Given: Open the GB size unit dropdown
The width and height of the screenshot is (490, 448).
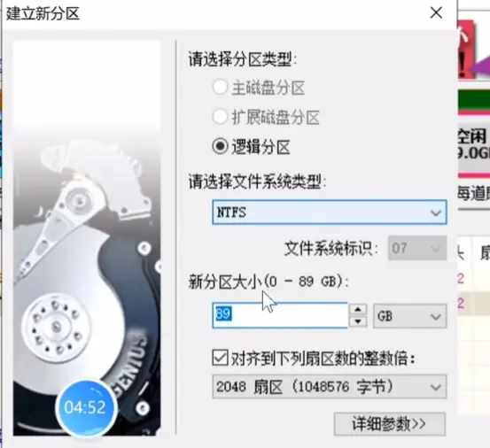Looking at the screenshot, I should [409, 316].
